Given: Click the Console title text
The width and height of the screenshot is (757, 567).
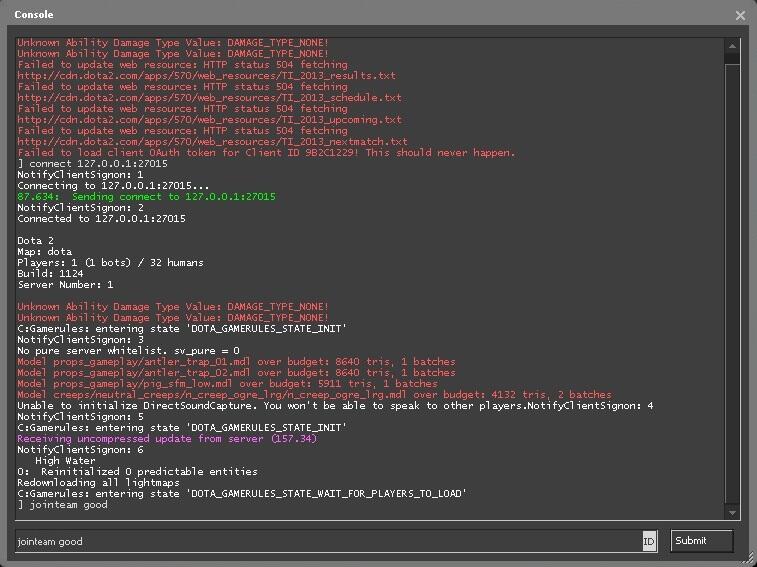Looking at the screenshot, I should [34, 14].
